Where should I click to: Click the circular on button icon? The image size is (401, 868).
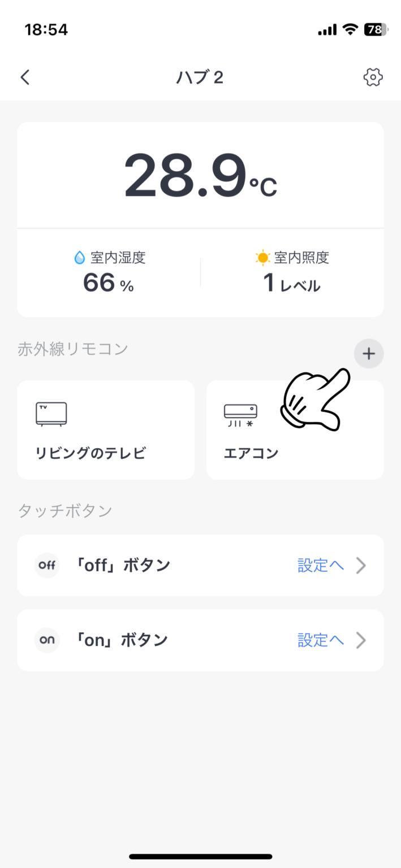click(x=46, y=640)
